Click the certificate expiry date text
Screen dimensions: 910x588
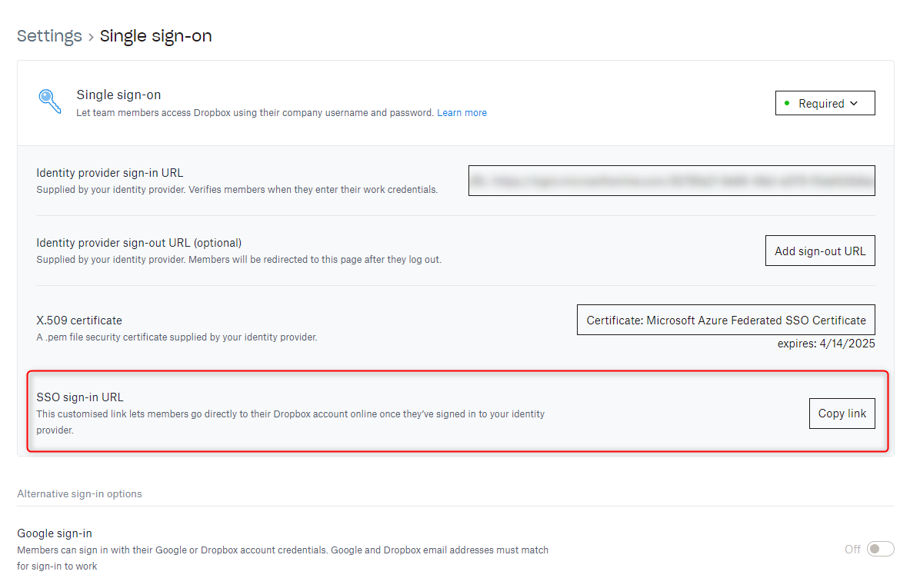coord(825,344)
